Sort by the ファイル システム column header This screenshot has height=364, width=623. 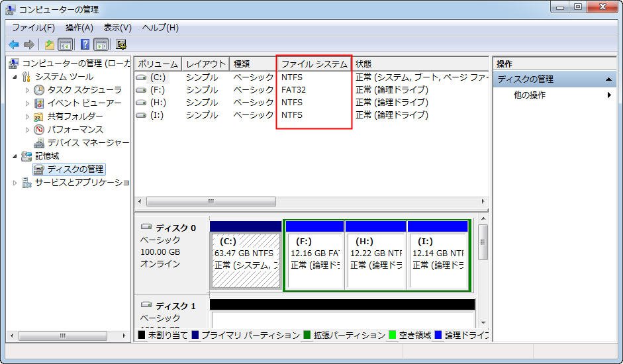pos(314,64)
